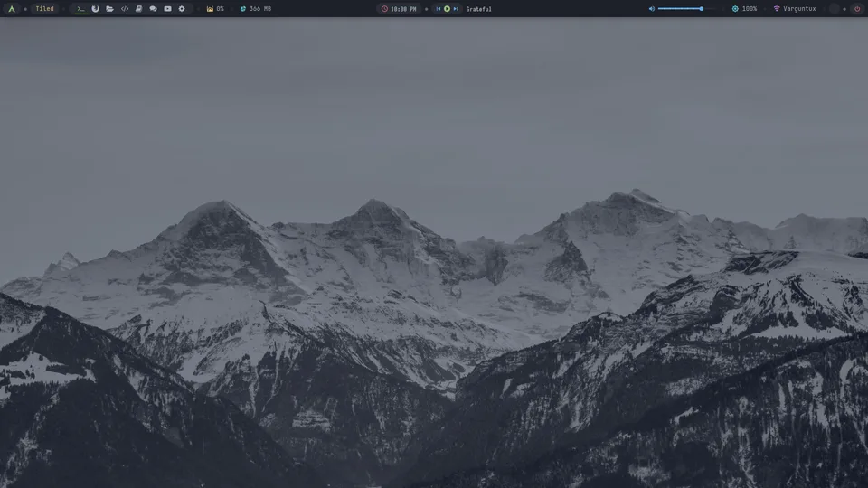The image size is (868, 488).
Task: Switch layout via the Tiled label
Action: (45, 9)
